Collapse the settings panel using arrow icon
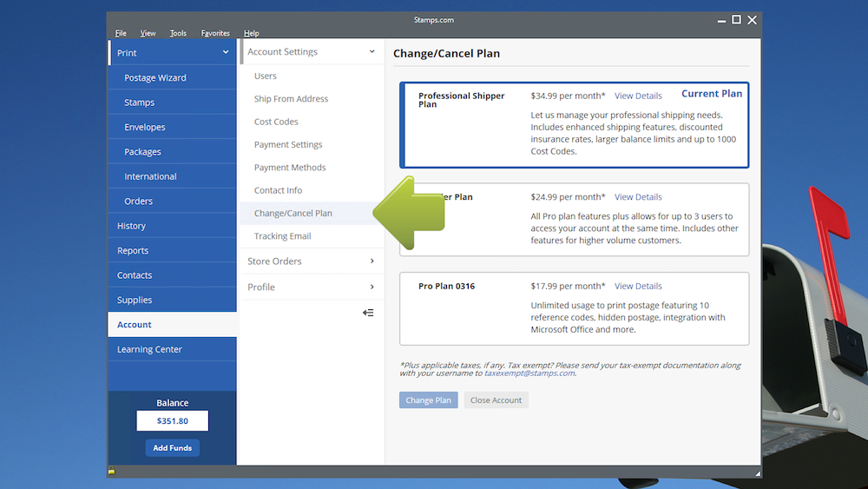Viewport: 868px width, 489px height. tap(368, 313)
